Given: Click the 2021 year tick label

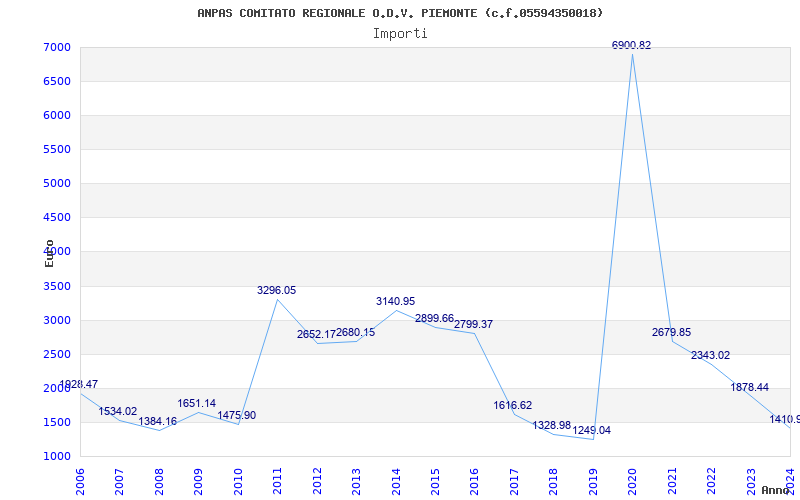Looking at the screenshot, I should click(x=672, y=482).
